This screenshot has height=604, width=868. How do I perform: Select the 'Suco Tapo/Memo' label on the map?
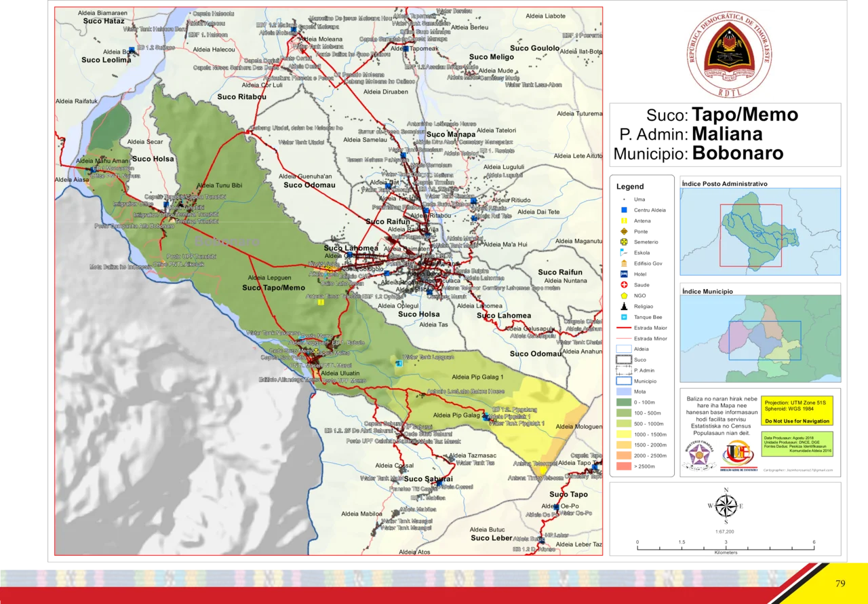[x=274, y=288]
